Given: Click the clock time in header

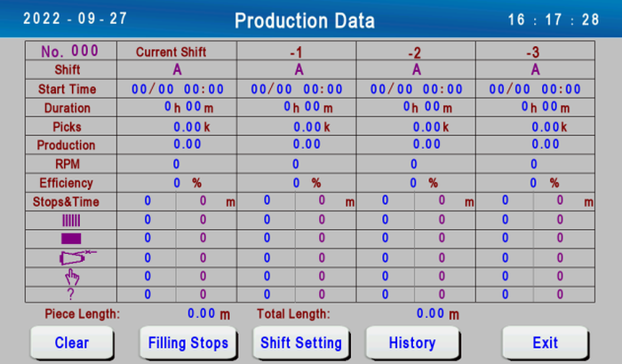Looking at the screenshot, I should tap(554, 20).
